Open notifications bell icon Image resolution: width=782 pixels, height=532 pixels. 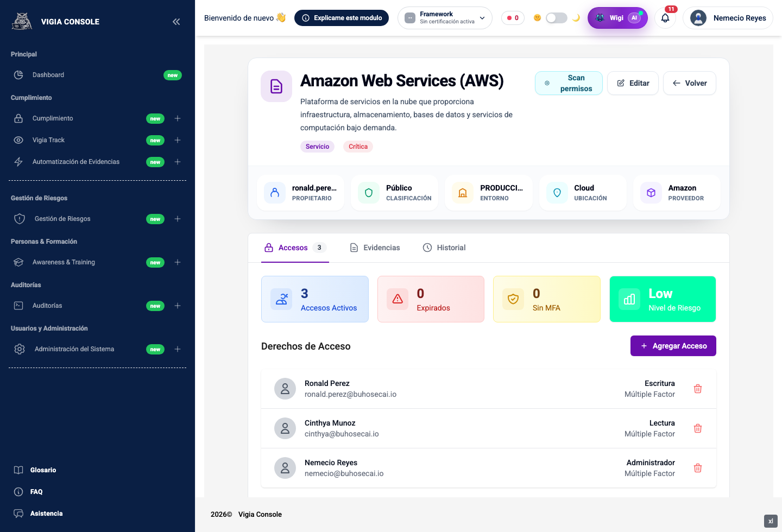[665, 18]
